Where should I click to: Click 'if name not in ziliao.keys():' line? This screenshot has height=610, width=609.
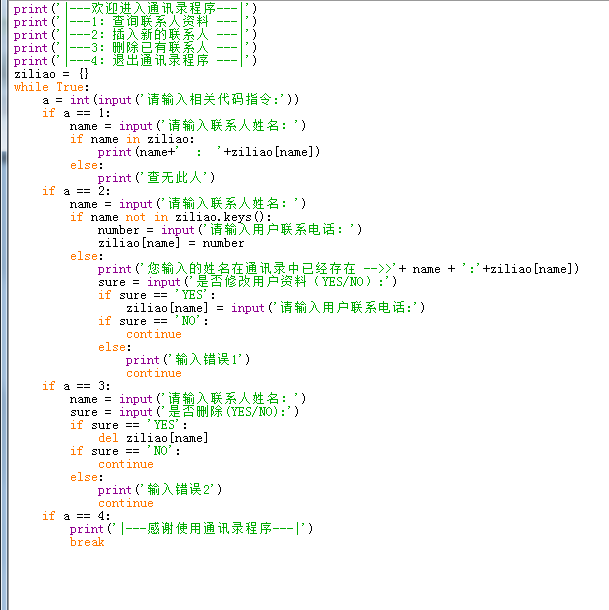coord(170,217)
